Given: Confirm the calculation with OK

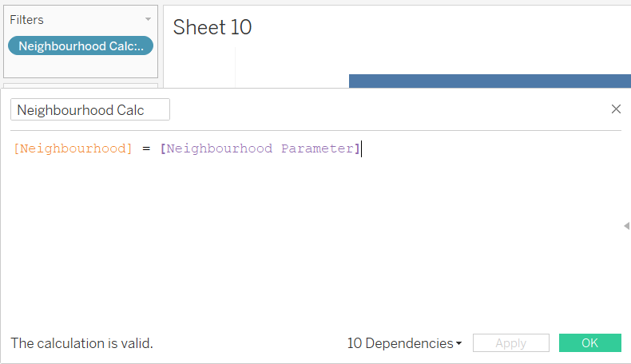Looking at the screenshot, I should [x=589, y=343].
